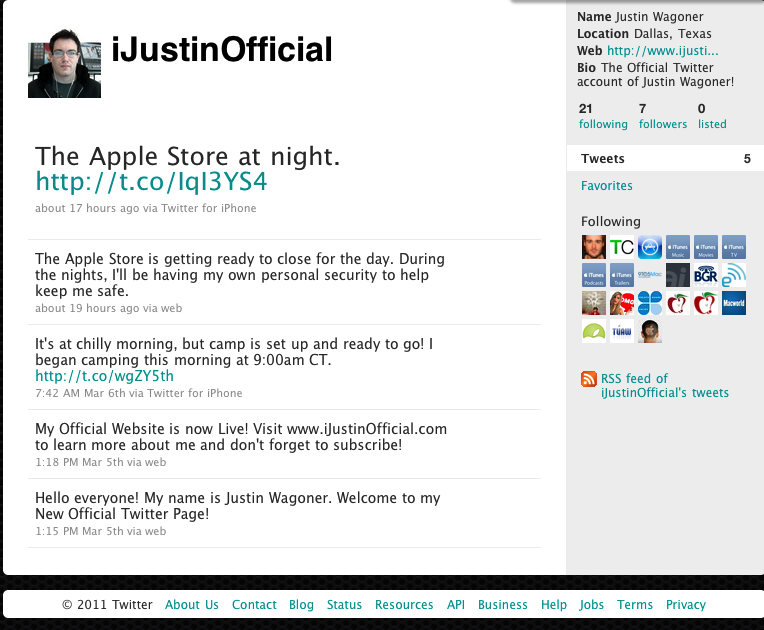The height and width of the screenshot is (630, 764).
Task: Click the 'My Official Website is now Live' tweet
Action: pos(241,437)
